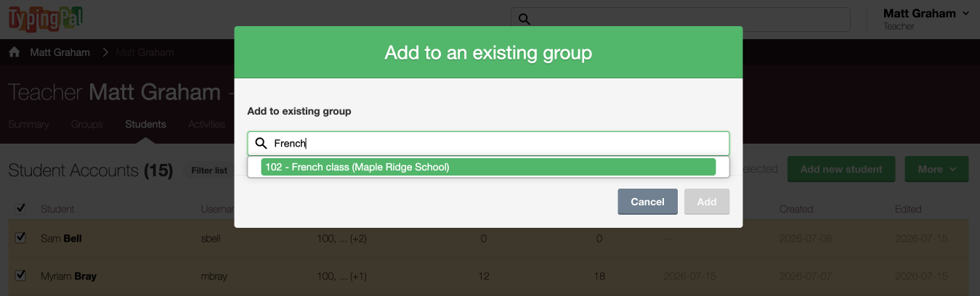The image size is (980, 296).
Task: Click the magnifier icon in group search field
Action: tap(261, 144)
